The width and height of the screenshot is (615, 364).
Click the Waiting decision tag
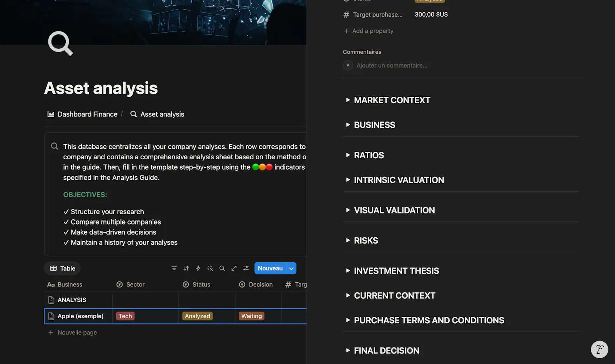251,316
